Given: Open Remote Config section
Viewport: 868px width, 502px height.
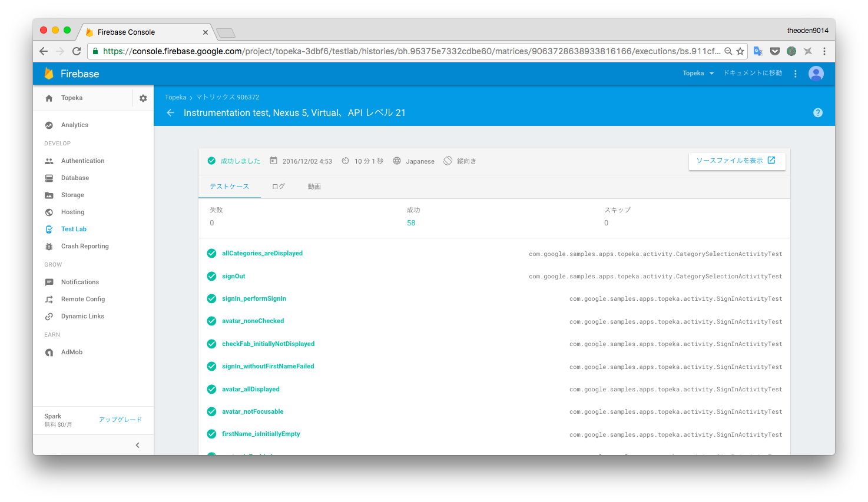Looking at the screenshot, I should [x=83, y=299].
